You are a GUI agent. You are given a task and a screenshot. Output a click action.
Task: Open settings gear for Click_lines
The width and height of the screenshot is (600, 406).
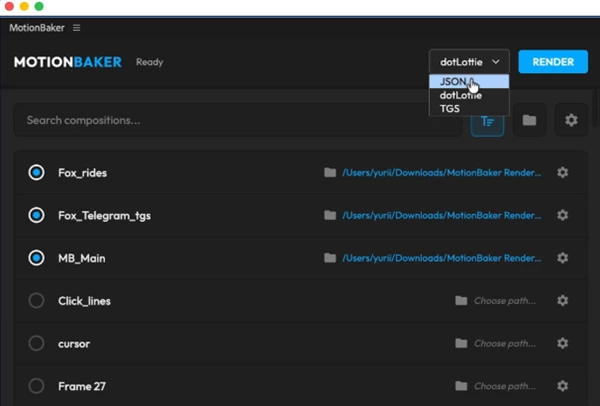(x=562, y=300)
